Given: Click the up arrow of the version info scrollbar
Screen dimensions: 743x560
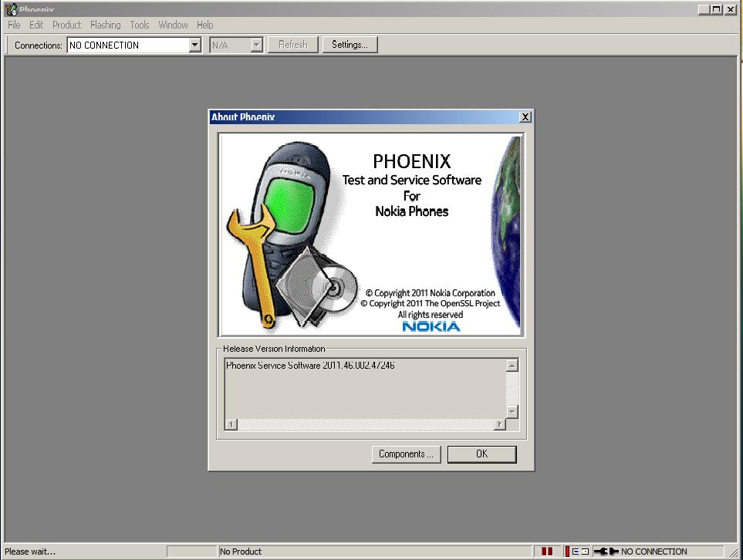Looking at the screenshot, I should [512, 366].
